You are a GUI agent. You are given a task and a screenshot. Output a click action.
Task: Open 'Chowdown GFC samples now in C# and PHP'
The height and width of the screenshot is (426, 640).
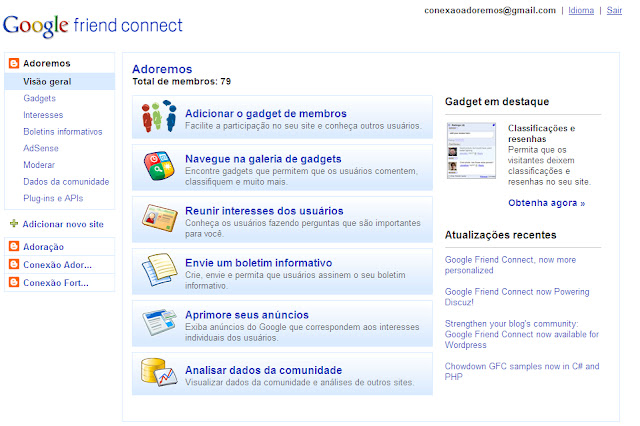pos(522,371)
